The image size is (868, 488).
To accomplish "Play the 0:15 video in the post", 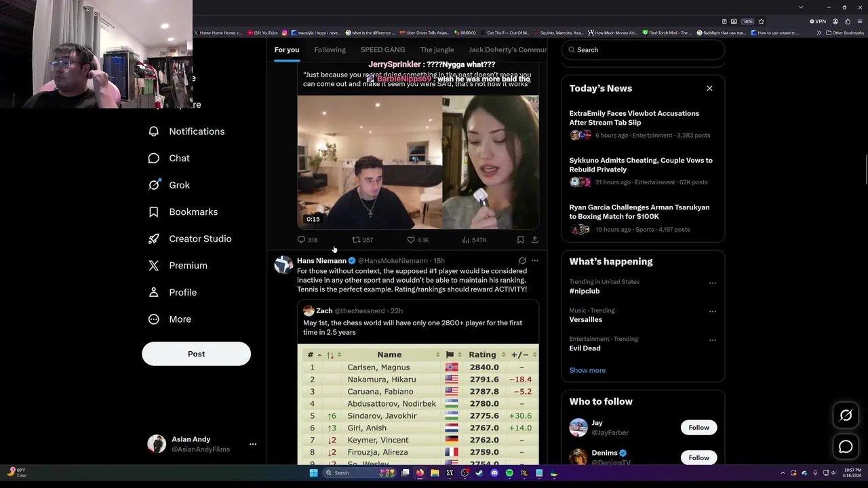I will pos(418,163).
